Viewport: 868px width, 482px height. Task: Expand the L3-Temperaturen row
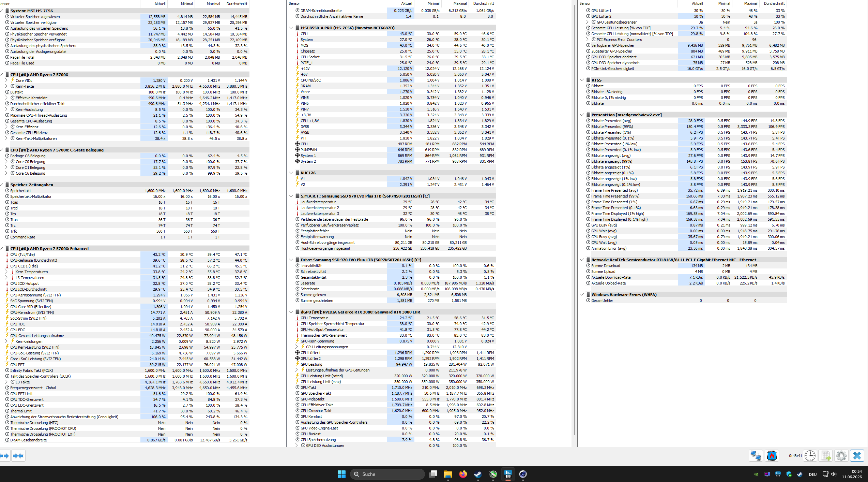pyautogui.click(x=6, y=278)
